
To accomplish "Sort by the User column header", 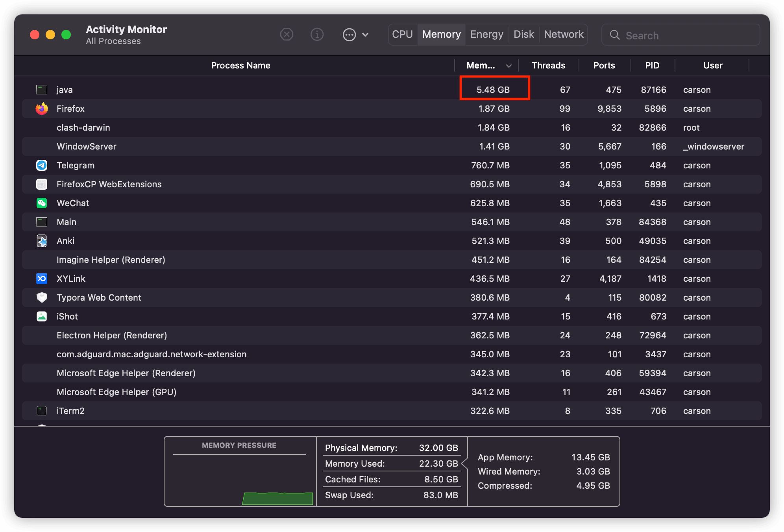I will click(713, 65).
